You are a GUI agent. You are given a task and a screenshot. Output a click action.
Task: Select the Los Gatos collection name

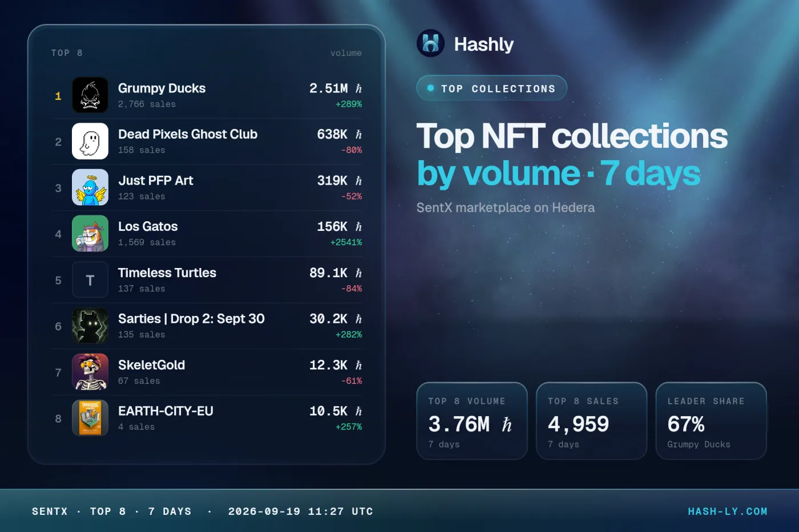[148, 227]
